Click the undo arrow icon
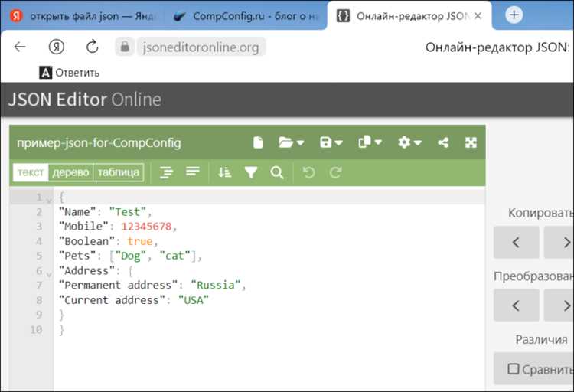574x392 pixels. (309, 172)
